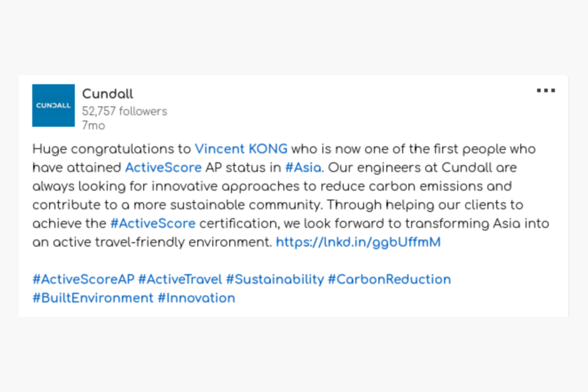The height and width of the screenshot is (392, 588).
Task: Open Vincent KONG's profile link
Action: click(x=241, y=149)
